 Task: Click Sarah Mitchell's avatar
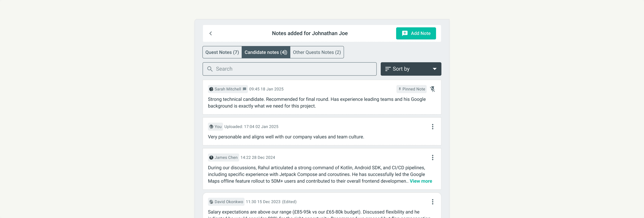211,89
